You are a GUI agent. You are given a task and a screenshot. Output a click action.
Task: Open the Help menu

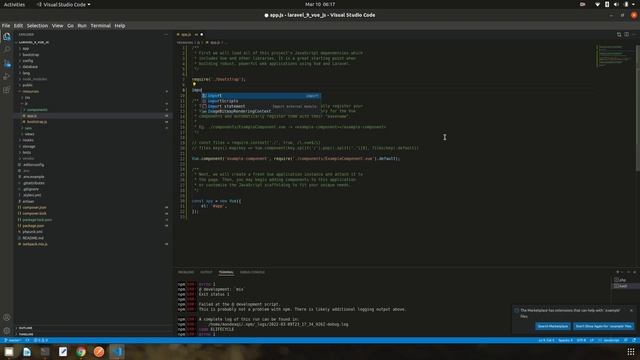(x=120, y=26)
